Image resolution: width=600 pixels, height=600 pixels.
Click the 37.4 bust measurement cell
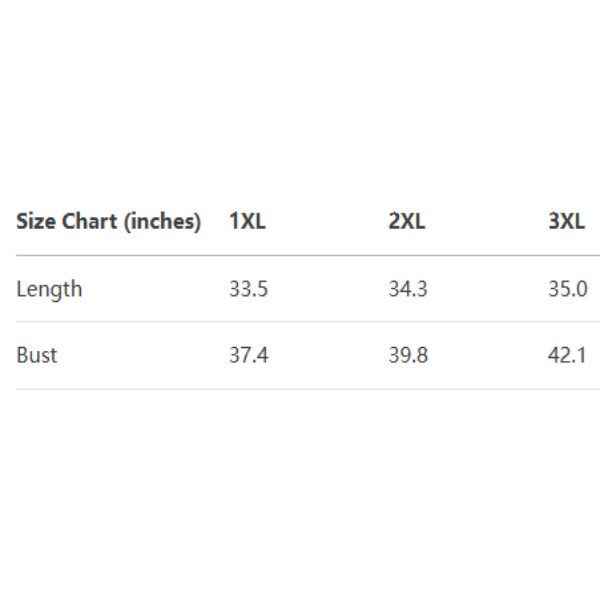point(248,355)
